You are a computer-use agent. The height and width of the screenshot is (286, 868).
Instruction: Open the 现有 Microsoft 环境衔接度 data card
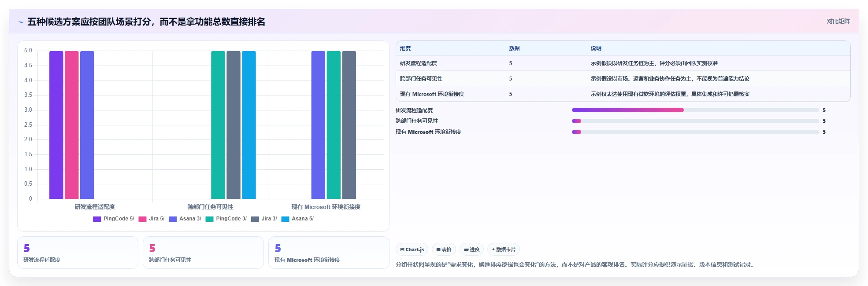329,253
